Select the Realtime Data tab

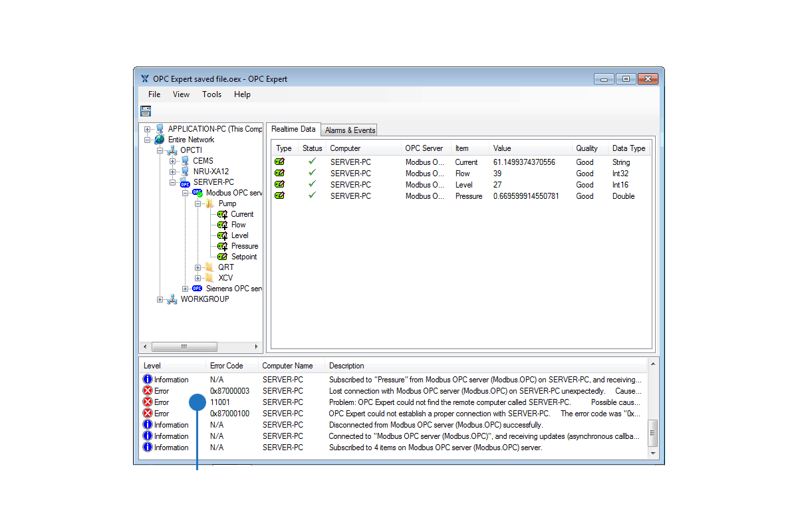[293, 129]
